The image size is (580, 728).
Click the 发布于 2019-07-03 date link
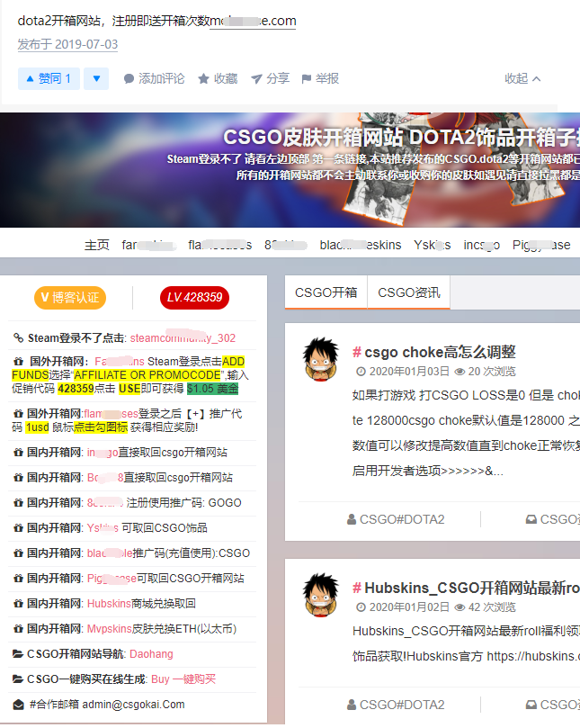[67, 44]
